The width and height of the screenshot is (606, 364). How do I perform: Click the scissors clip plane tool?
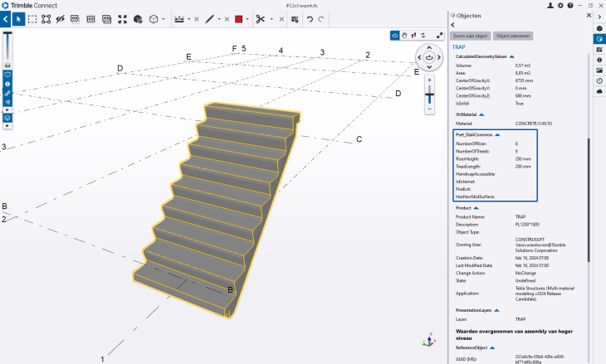coord(260,18)
